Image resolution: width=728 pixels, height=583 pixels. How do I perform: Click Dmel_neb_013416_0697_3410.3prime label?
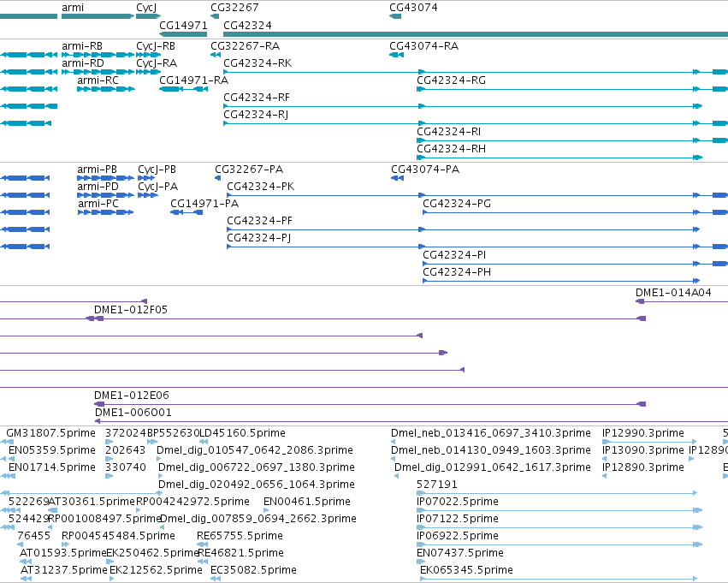pyautogui.click(x=491, y=434)
